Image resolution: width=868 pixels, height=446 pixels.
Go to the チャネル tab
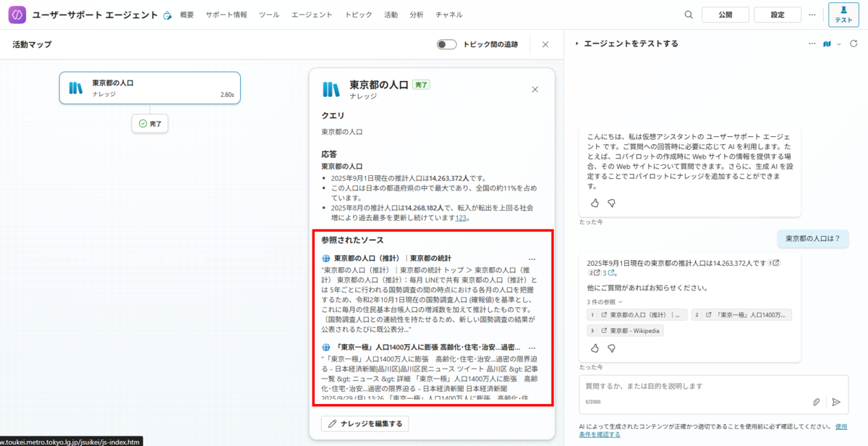pos(449,14)
